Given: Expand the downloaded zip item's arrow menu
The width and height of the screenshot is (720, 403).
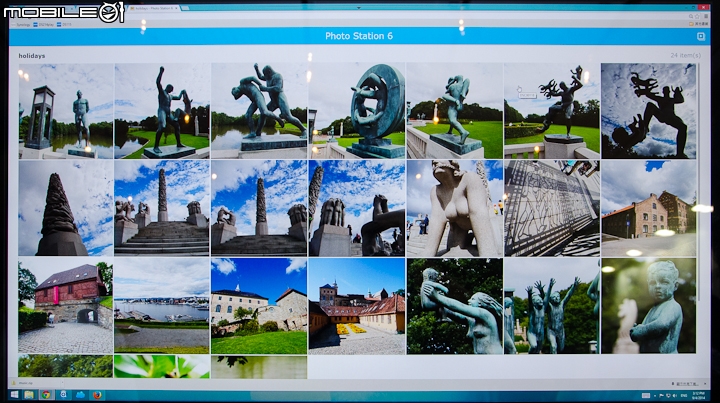Looking at the screenshot, I should coord(62,383).
